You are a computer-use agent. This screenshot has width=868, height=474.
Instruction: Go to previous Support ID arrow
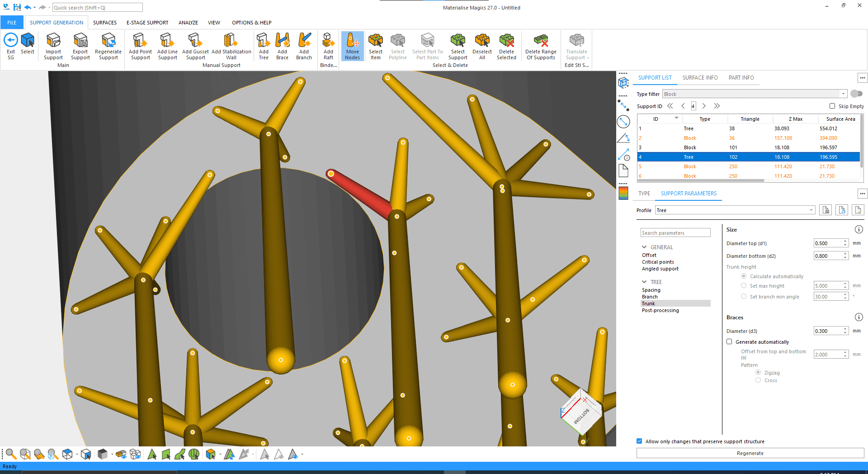pyautogui.click(x=683, y=106)
